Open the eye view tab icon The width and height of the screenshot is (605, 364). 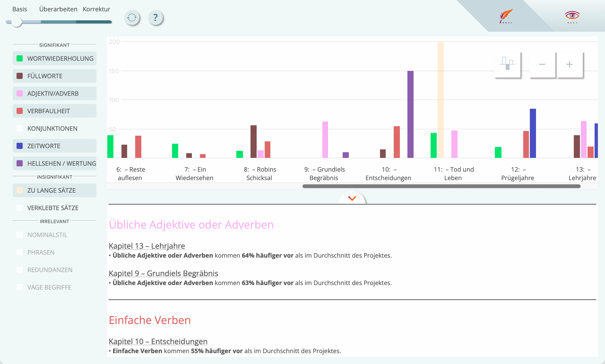[x=572, y=17]
